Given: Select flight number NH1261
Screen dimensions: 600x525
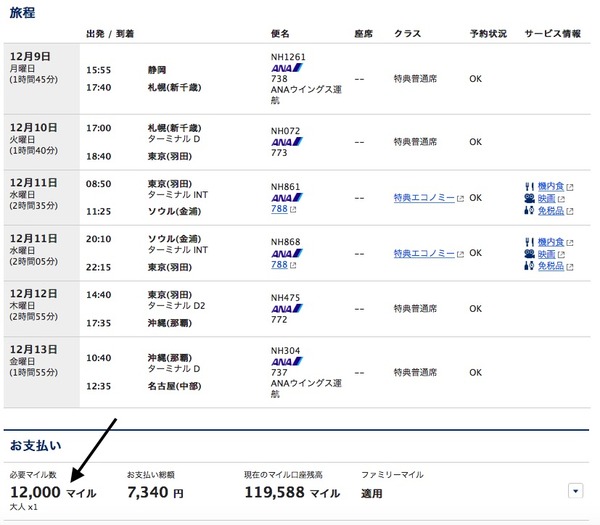Looking at the screenshot, I should point(288,57).
